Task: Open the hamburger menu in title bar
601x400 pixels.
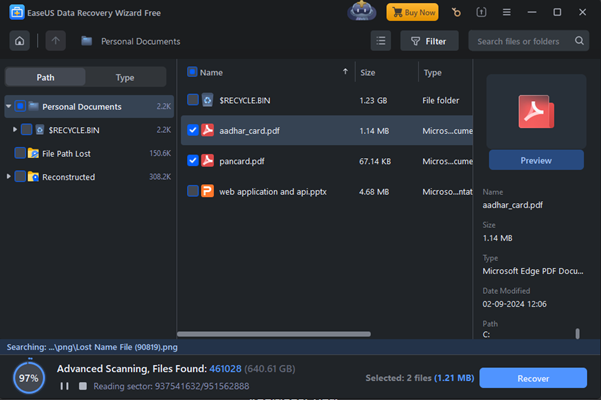Action: (507, 13)
